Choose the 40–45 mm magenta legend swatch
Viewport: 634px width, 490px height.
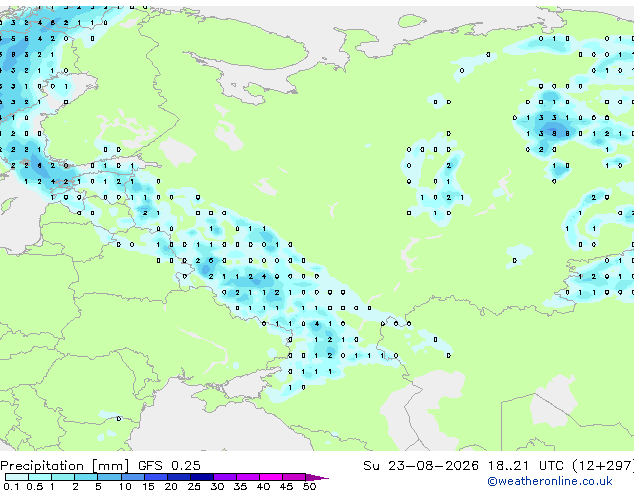click(x=271, y=477)
